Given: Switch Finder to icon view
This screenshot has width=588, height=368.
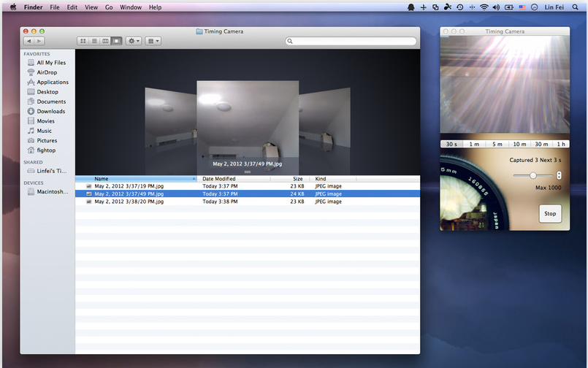Looking at the screenshot, I should click(x=83, y=41).
